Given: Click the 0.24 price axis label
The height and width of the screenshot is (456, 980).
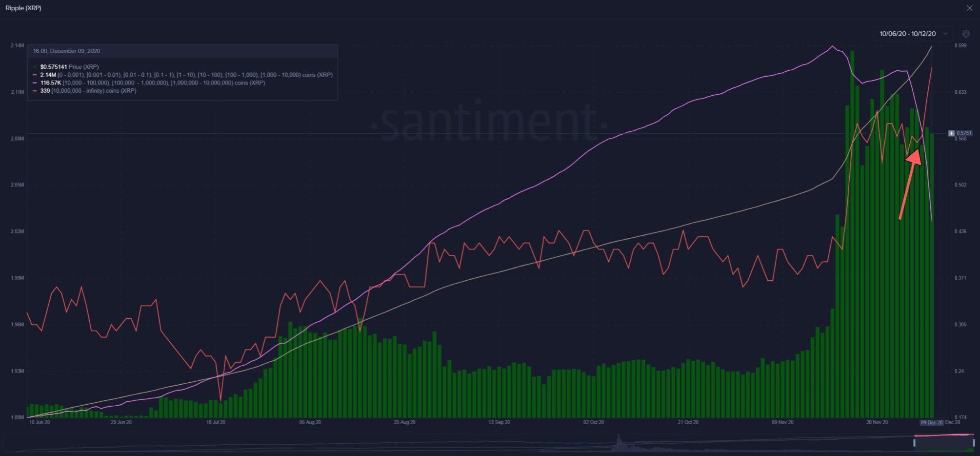Looking at the screenshot, I should click(959, 372).
